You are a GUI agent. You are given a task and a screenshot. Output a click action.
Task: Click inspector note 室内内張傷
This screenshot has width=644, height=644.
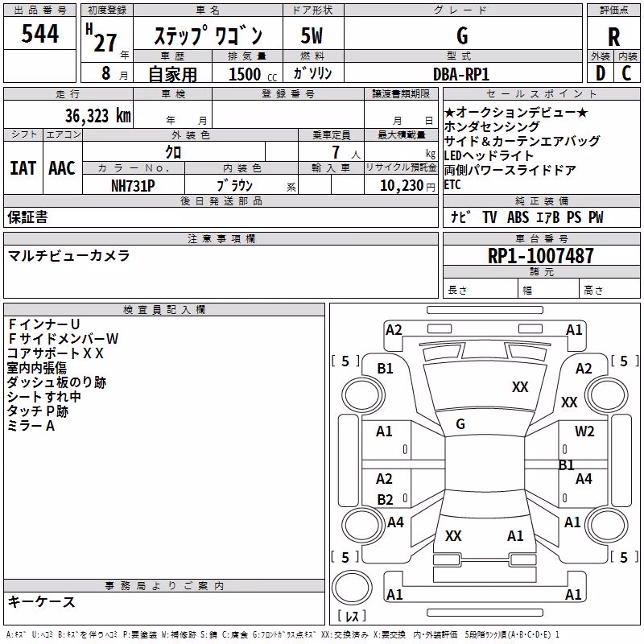[36, 368]
